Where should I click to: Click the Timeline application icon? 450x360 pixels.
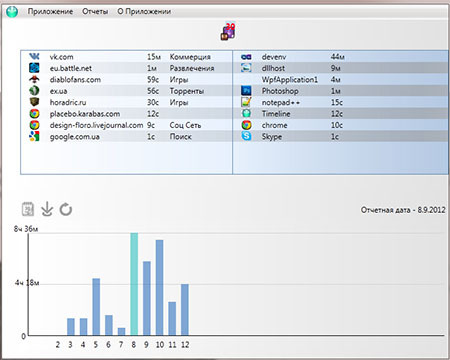(246, 114)
